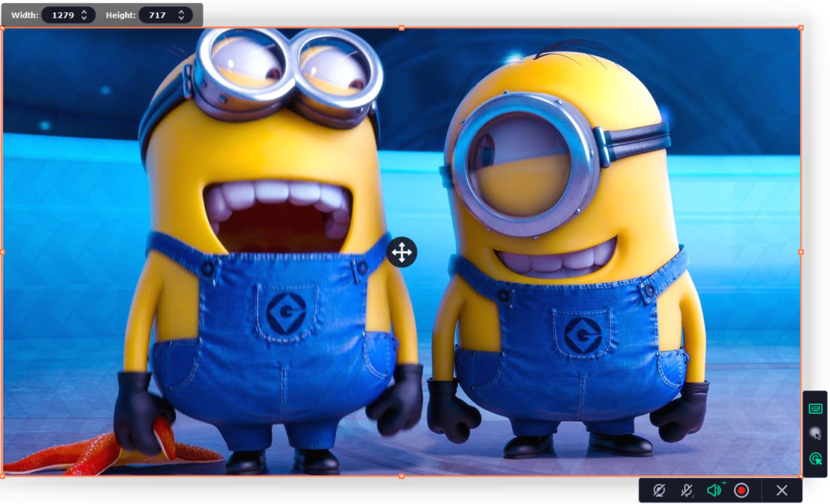Click the right-middle frame resize handle
The image size is (830, 504).
(801, 252)
